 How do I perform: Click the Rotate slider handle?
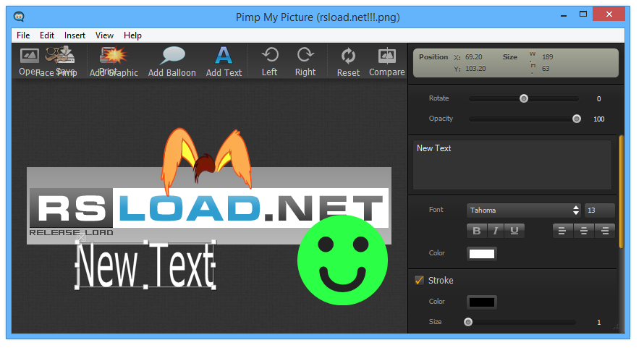coord(524,98)
